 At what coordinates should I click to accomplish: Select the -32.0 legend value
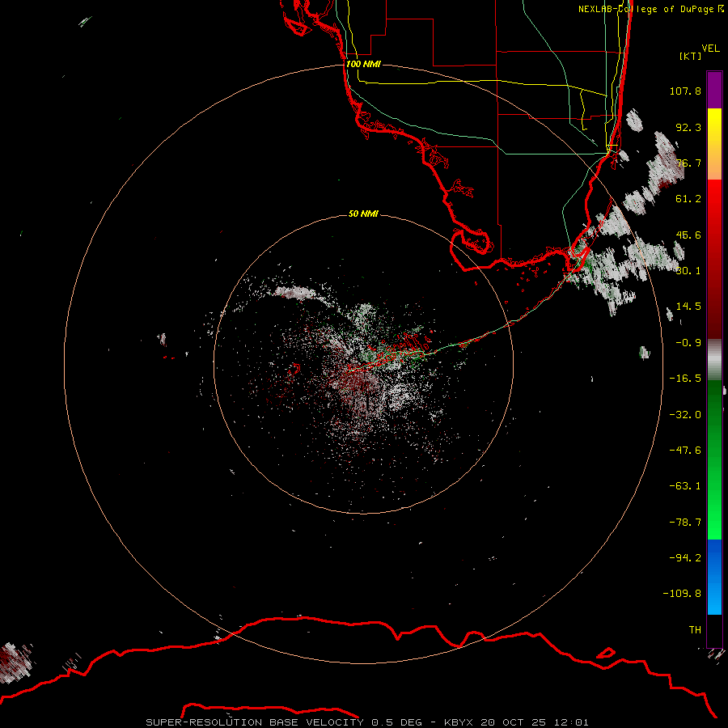coord(685,415)
